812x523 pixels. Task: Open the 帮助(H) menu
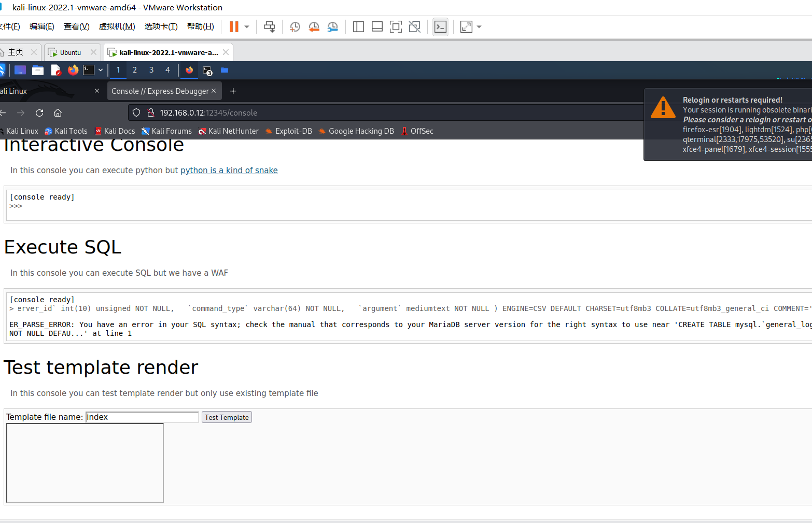point(200,26)
